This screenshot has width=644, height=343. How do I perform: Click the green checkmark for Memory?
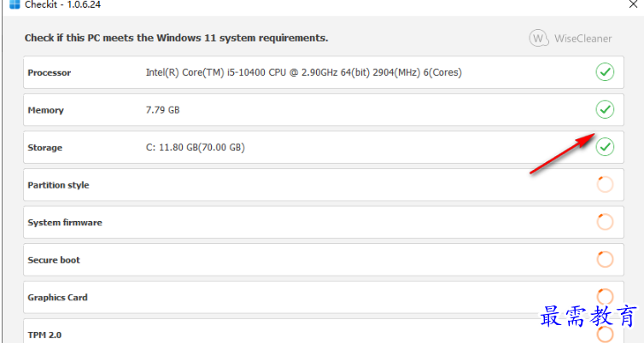pyautogui.click(x=605, y=109)
